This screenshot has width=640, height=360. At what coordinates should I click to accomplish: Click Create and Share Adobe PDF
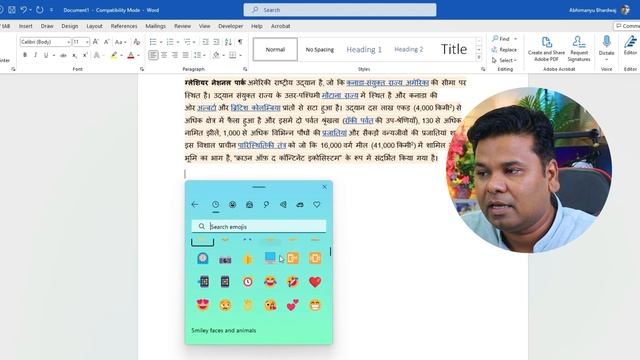547,49
